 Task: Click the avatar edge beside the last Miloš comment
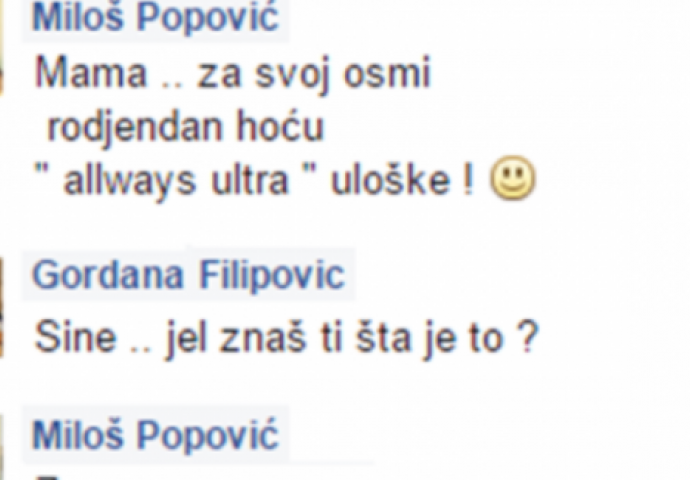click(x=2, y=449)
